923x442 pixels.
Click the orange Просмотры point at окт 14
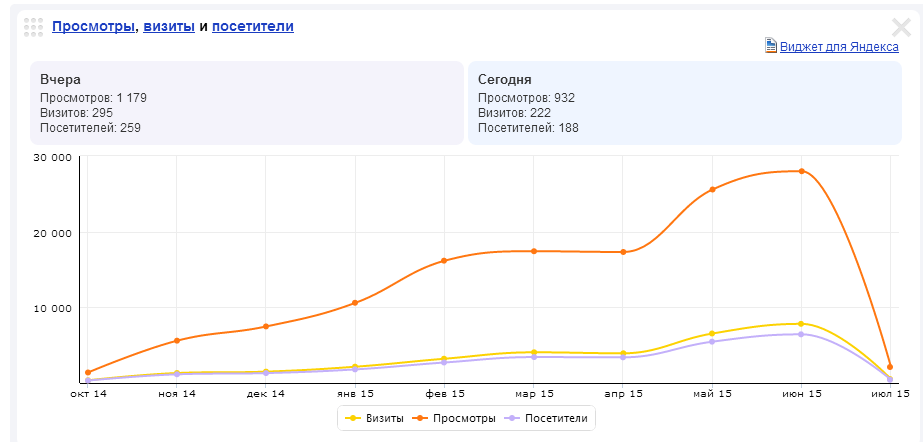88,372
